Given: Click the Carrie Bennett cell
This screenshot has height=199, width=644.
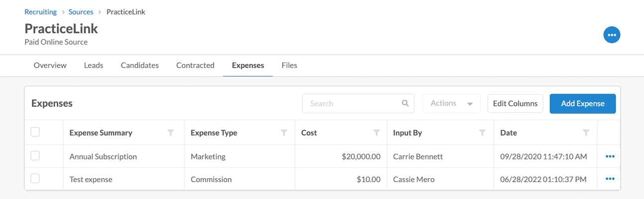Looking at the screenshot, I should 418,156.
